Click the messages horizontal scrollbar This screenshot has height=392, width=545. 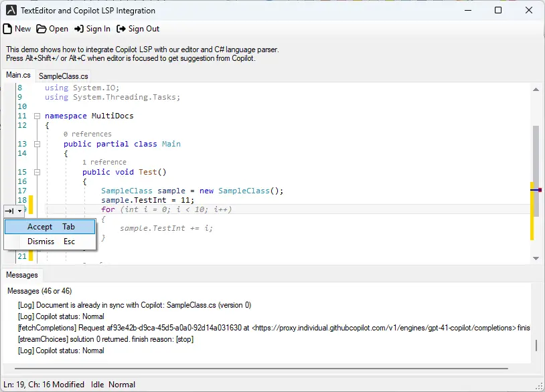click(x=261, y=369)
